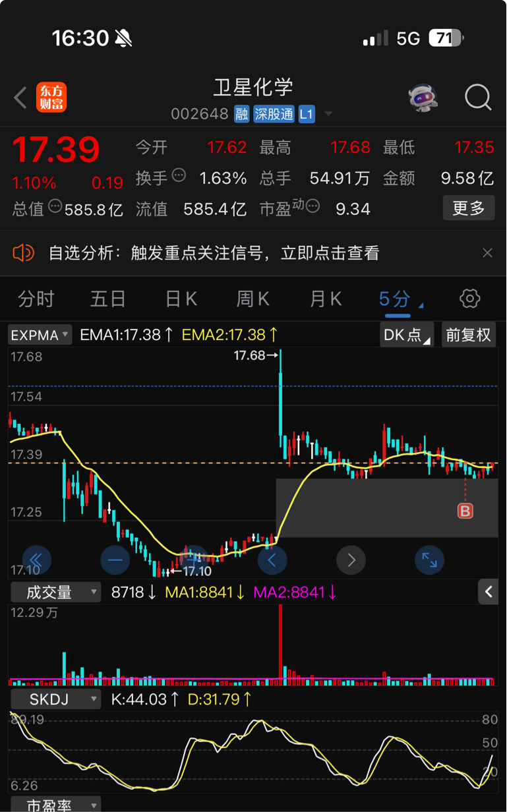Open the 成交量 indicator dropdown
The image size is (507, 812).
(55, 592)
